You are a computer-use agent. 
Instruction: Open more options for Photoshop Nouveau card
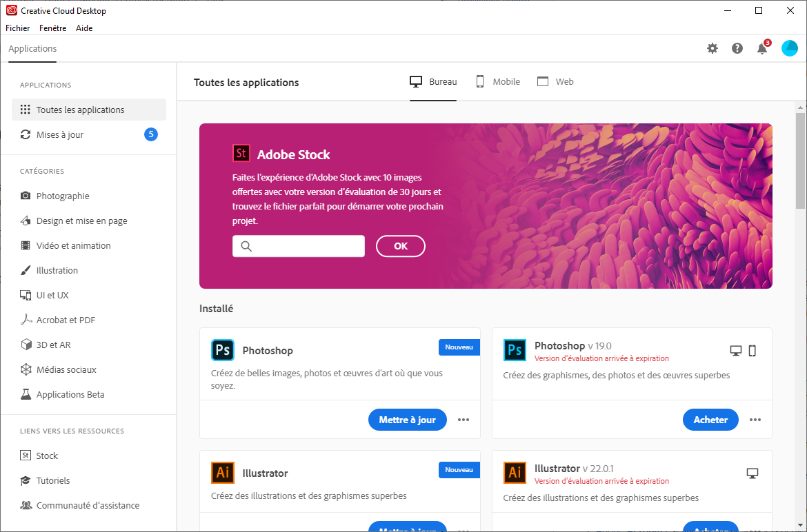click(x=464, y=420)
